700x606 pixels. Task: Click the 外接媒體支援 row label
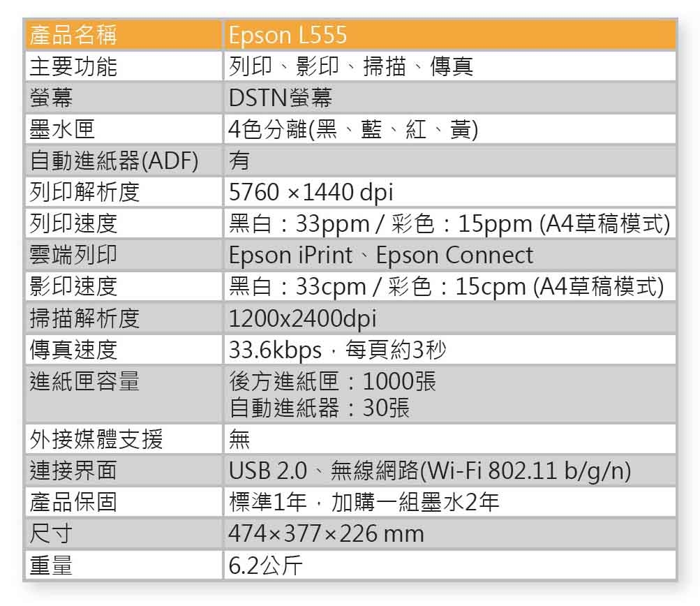click(96, 439)
